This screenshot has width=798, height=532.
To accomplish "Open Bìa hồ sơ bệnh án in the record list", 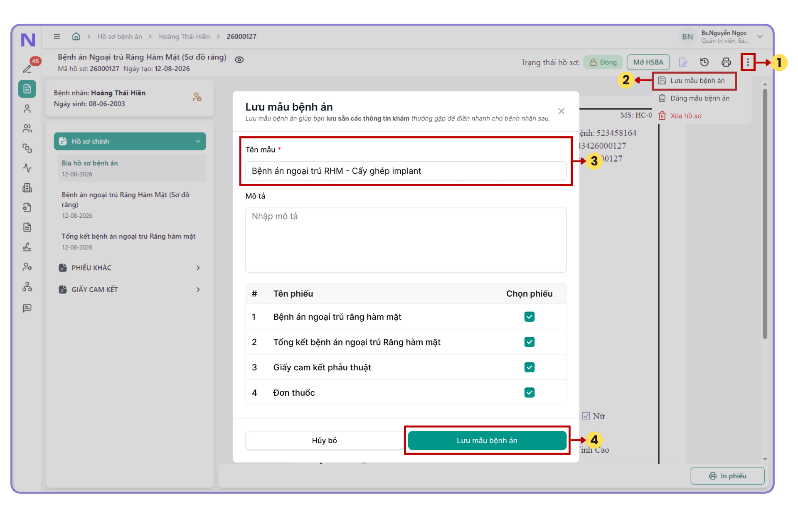I will pos(132,168).
